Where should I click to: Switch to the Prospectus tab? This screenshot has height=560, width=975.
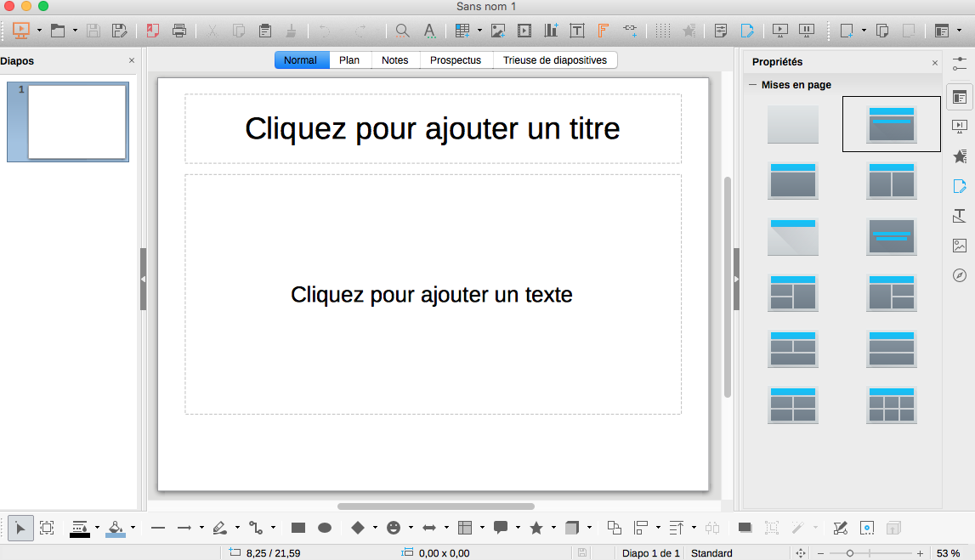click(x=455, y=60)
